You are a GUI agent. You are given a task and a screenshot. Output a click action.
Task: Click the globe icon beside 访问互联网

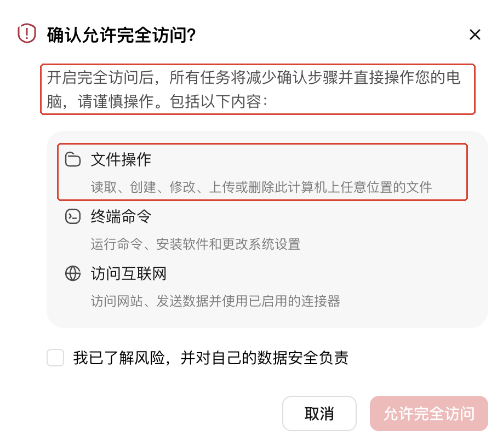[x=73, y=273]
